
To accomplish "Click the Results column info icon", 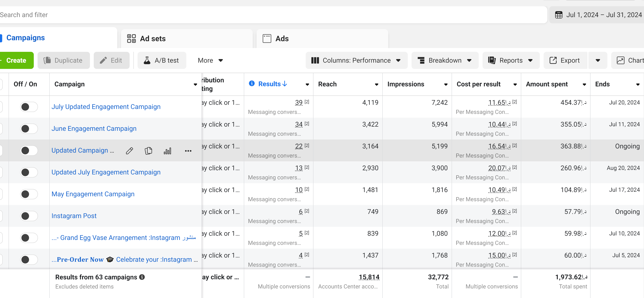I will coord(251,84).
